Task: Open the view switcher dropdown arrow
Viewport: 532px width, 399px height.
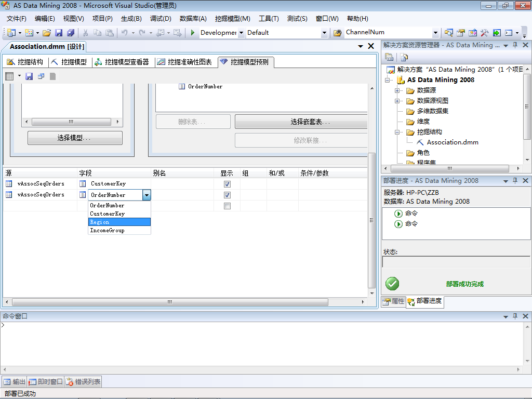Action: click(19, 76)
